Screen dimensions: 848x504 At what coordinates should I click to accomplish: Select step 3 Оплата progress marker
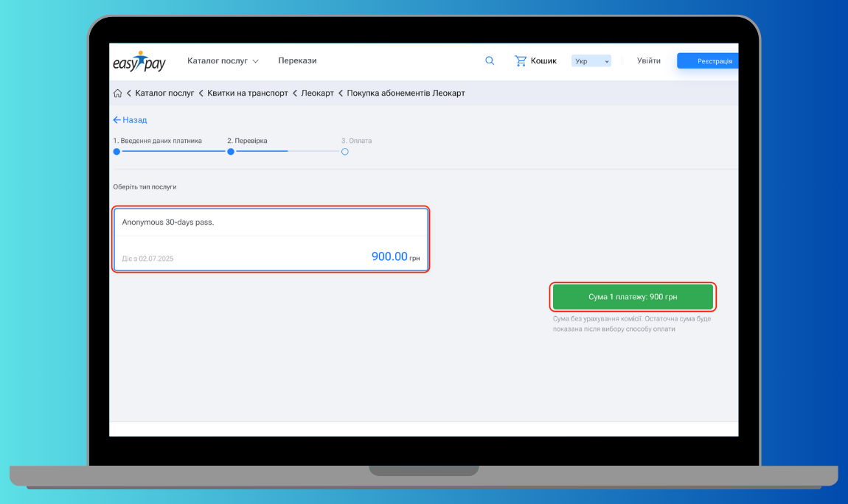pyautogui.click(x=345, y=152)
